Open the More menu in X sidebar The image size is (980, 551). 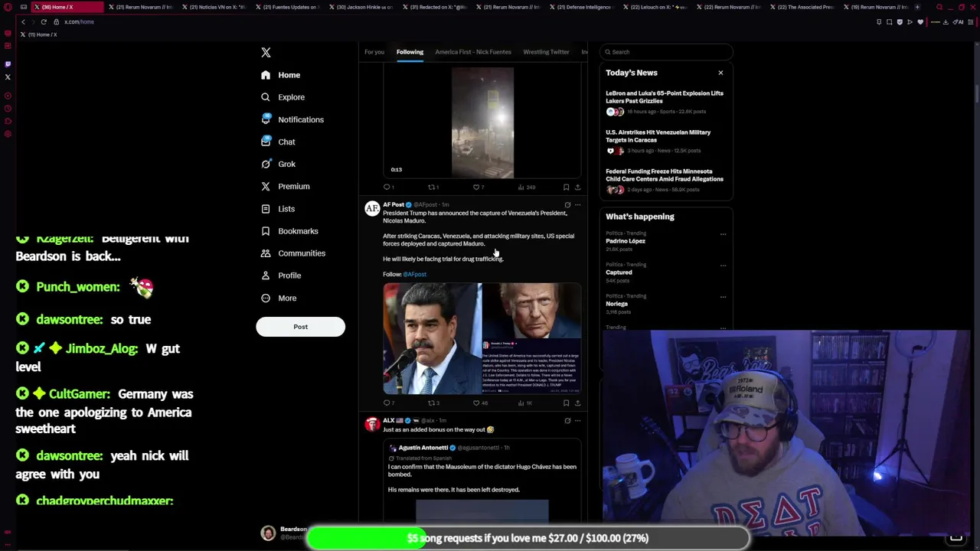coord(279,298)
